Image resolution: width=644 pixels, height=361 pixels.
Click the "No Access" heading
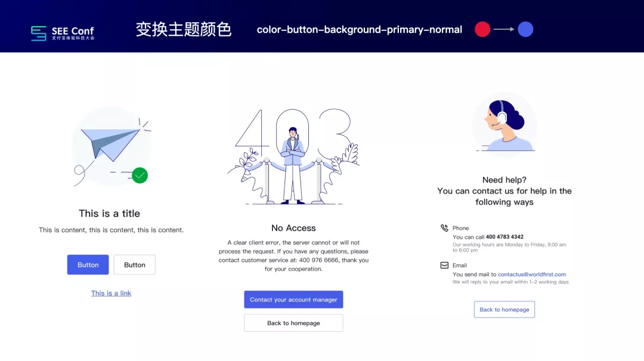(293, 228)
